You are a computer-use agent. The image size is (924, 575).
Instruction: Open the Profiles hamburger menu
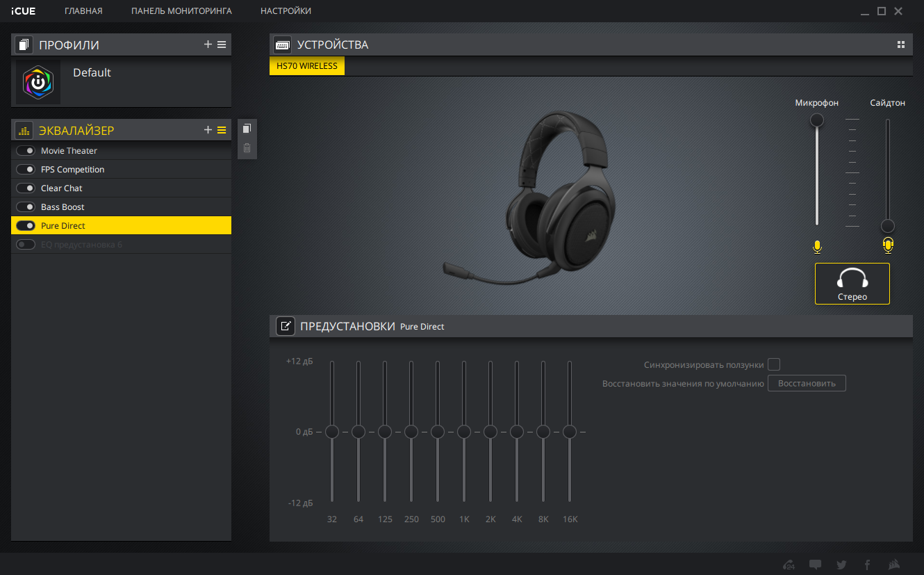pyautogui.click(x=222, y=44)
